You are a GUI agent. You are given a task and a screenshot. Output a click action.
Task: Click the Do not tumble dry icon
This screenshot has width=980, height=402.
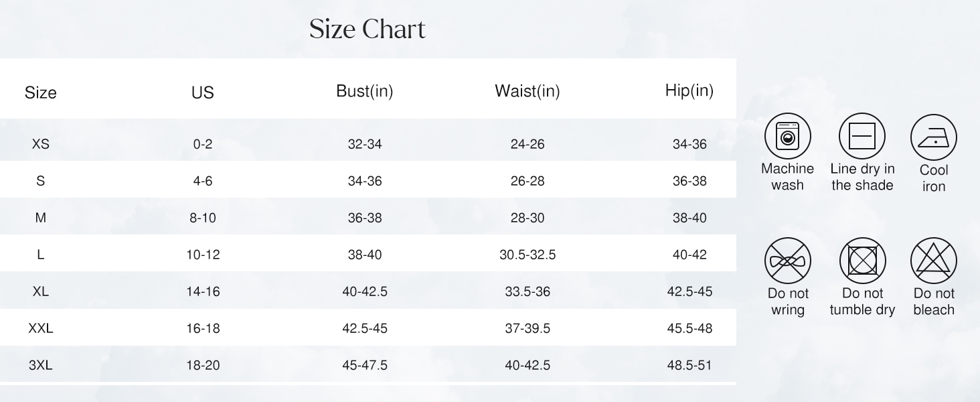pos(862,261)
